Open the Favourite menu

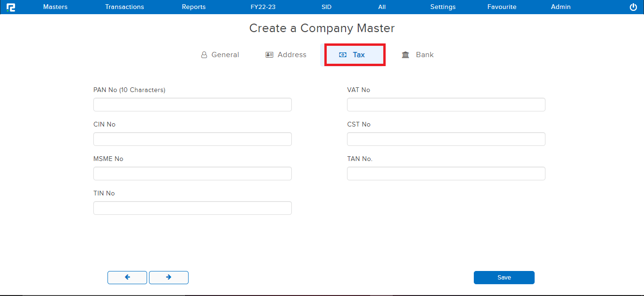(502, 7)
